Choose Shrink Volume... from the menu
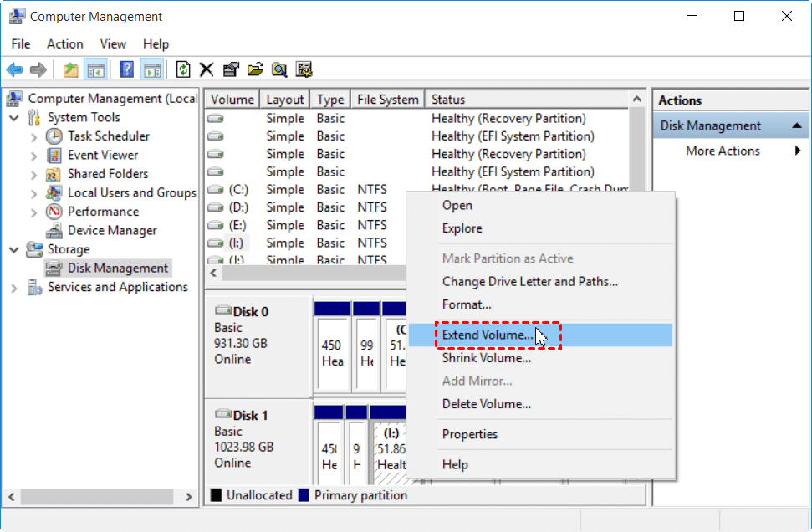The width and height of the screenshot is (812, 532). (541, 358)
